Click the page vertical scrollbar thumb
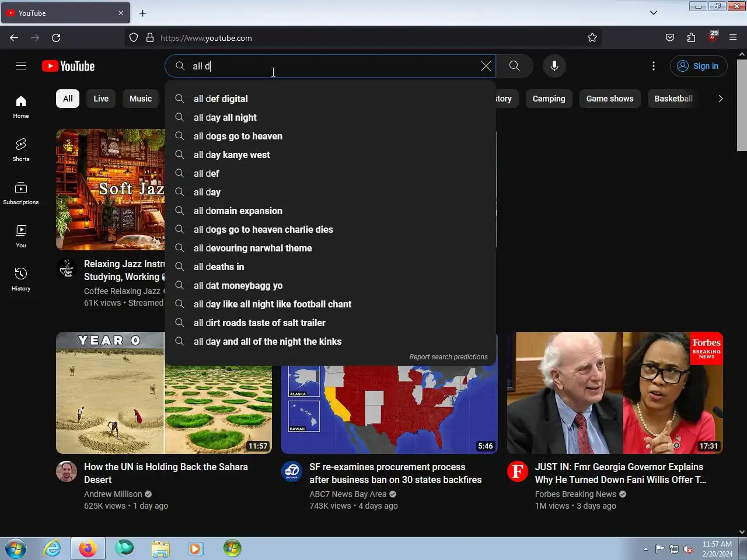747x560 pixels. [742, 105]
